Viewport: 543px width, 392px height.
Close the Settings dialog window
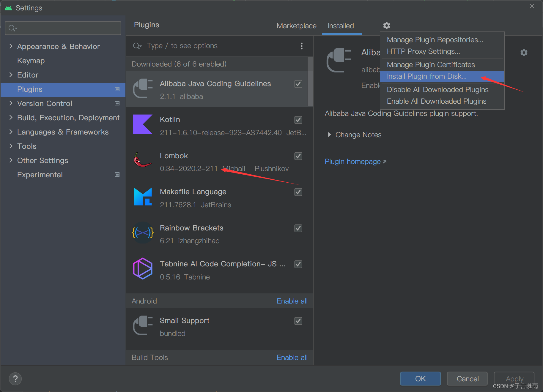[532, 6]
